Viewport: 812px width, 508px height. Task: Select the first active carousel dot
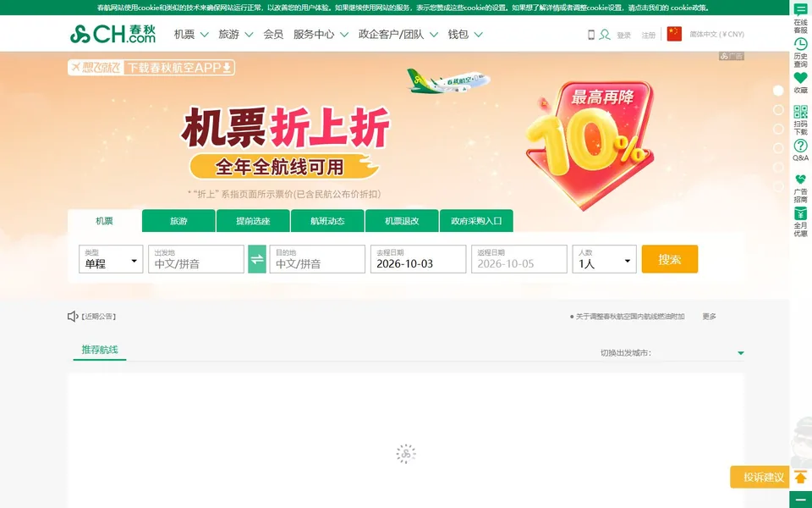[778, 91]
